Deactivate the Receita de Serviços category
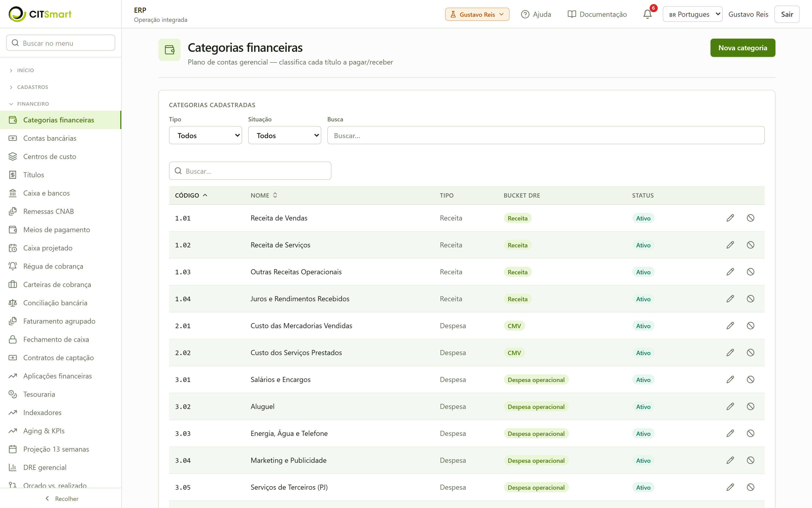Screen dimensions: 812x508 tap(751, 245)
